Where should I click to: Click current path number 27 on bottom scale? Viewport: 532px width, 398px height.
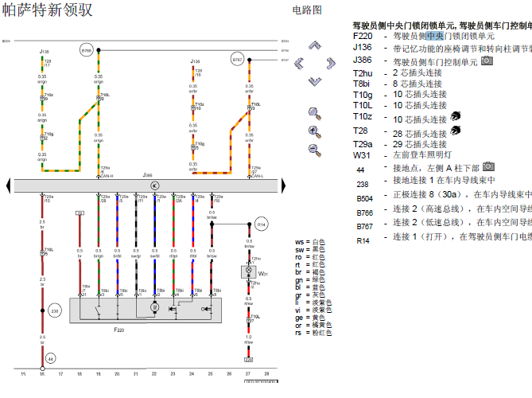coord(248,373)
